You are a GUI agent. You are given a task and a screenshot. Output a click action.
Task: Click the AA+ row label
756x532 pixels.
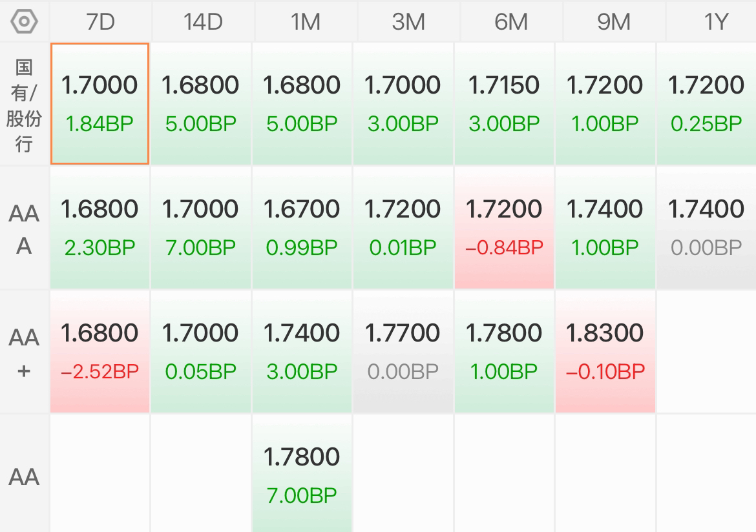click(x=24, y=353)
